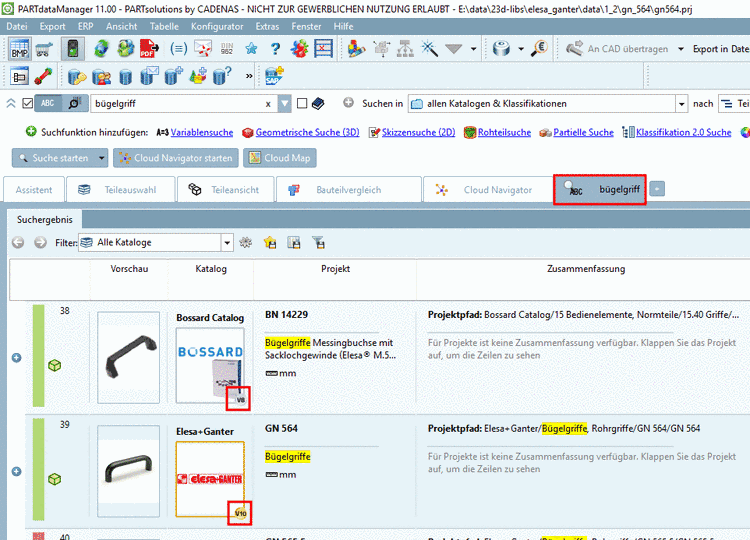Open the Variablensuche link
Screen dimensions: 750x540
click(202, 132)
